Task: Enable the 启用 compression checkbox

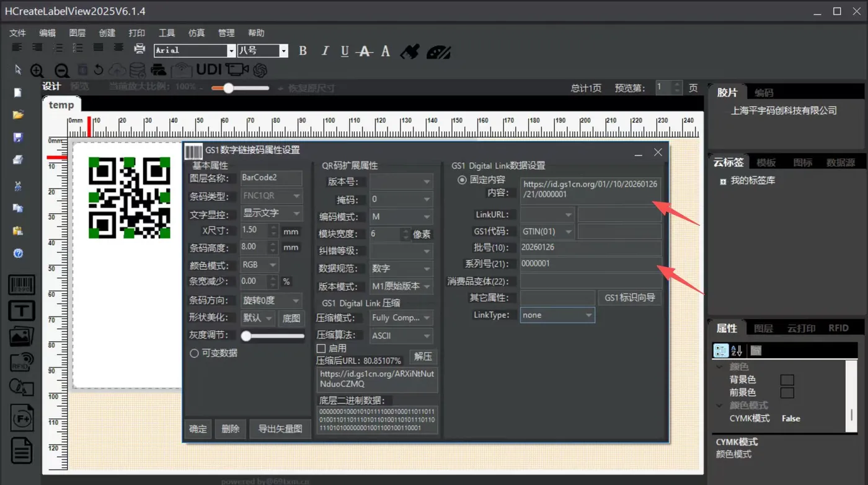Action: [x=321, y=349]
